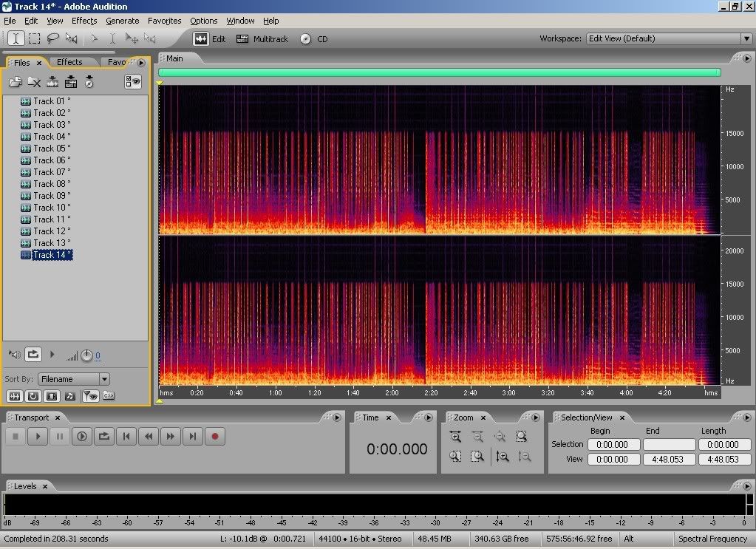
Task: Click the Zoom In Horizontally icon
Action: [455, 437]
